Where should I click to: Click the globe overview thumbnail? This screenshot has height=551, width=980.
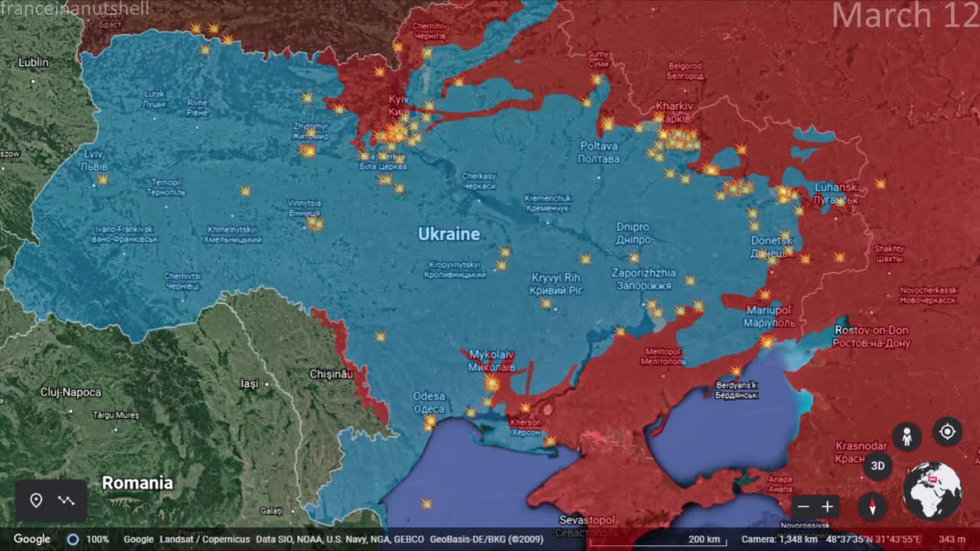[932, 491]
